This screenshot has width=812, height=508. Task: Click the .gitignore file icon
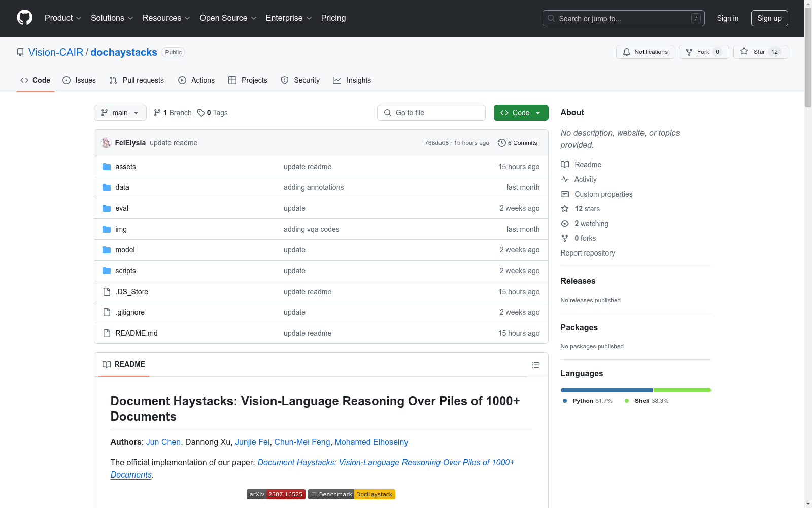(107, 312)
